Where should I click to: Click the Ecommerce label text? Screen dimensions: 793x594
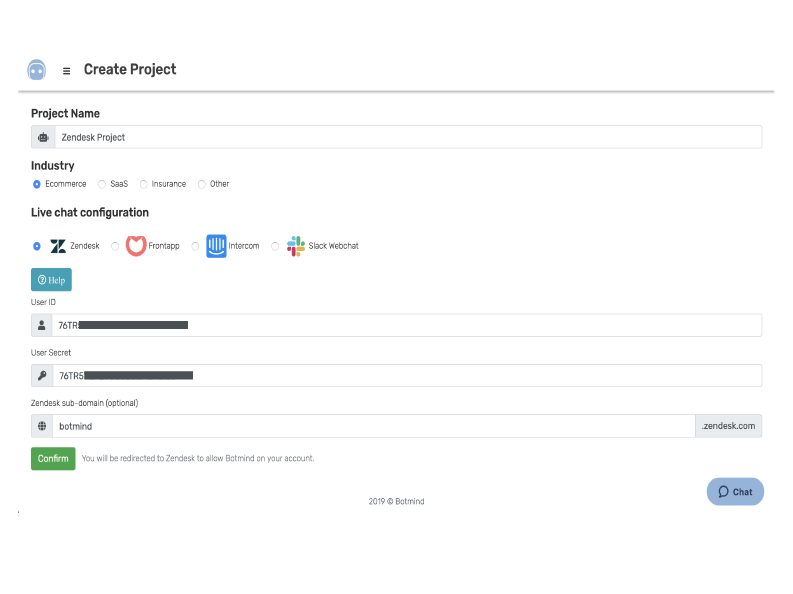(66, 184)
